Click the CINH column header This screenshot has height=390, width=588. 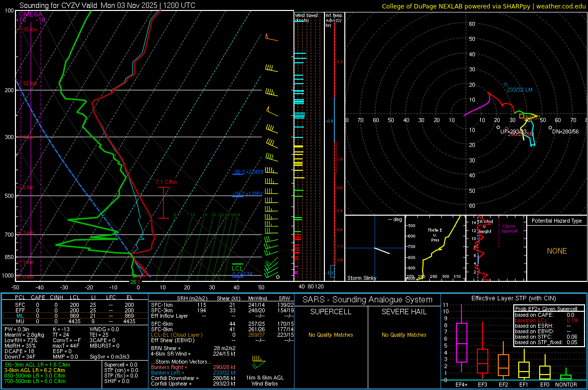click(x=57, y=297)
